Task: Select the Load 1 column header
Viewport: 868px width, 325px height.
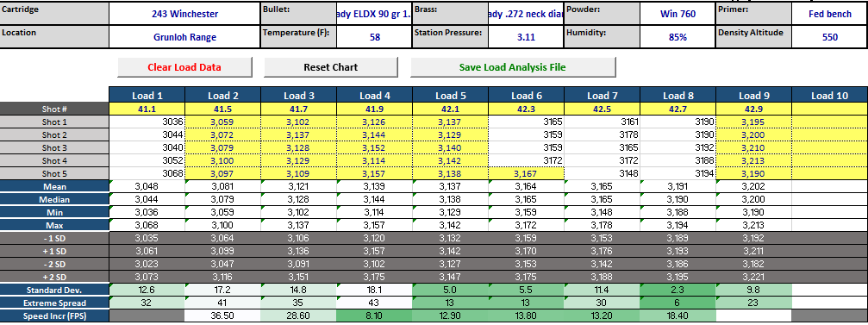Action: tap(147, 95)
